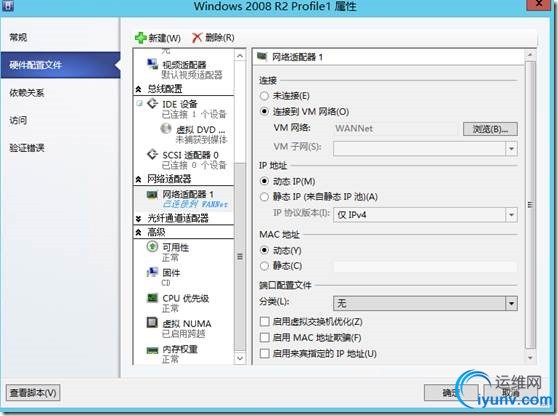Select the 可用性 availability icon
Image resolution: width=558 pixels, height=416 pixels.
pyautogui.click(x=152, y=247)
